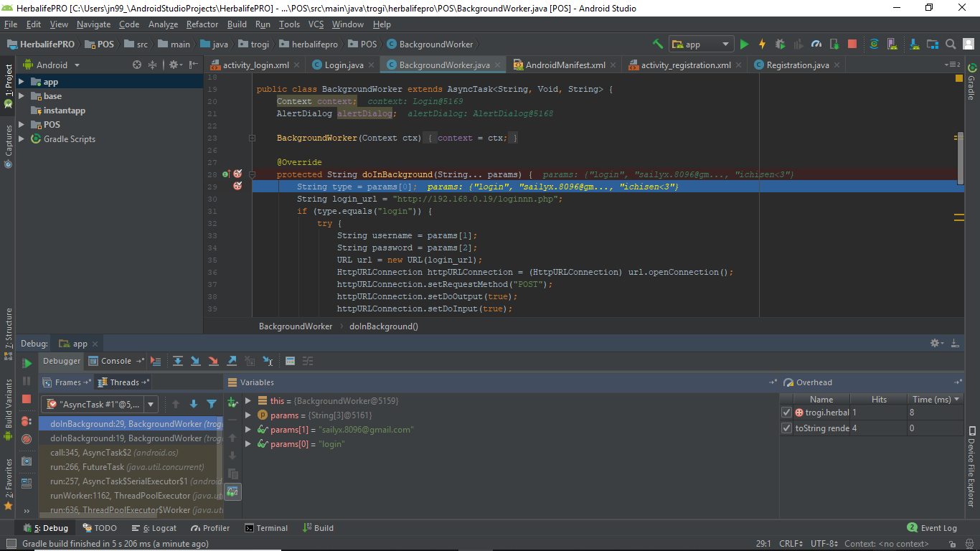This screenshot has height=551, width=980.
Task: Switch to Login.java editor tab
Action: (344, 65)
